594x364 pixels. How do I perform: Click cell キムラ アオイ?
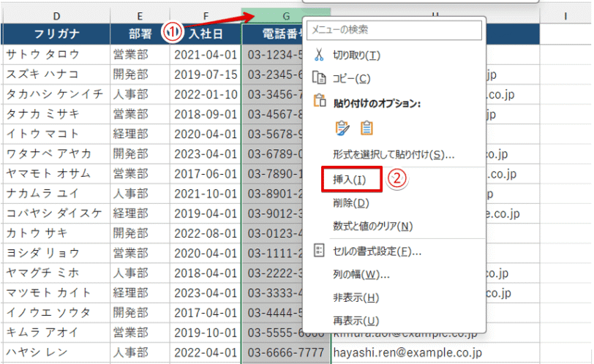click(56, 333)
